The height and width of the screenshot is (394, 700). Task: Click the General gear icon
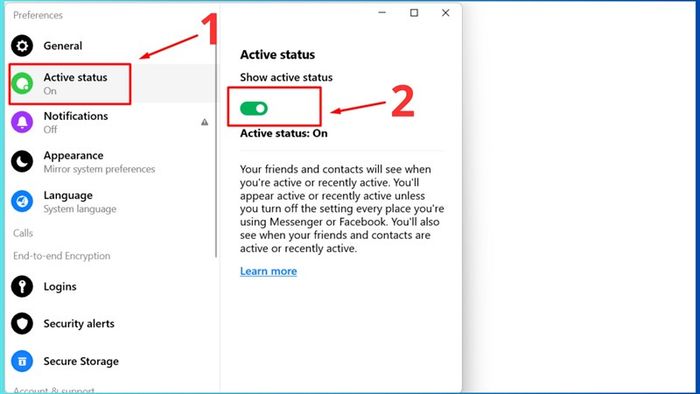22,46
